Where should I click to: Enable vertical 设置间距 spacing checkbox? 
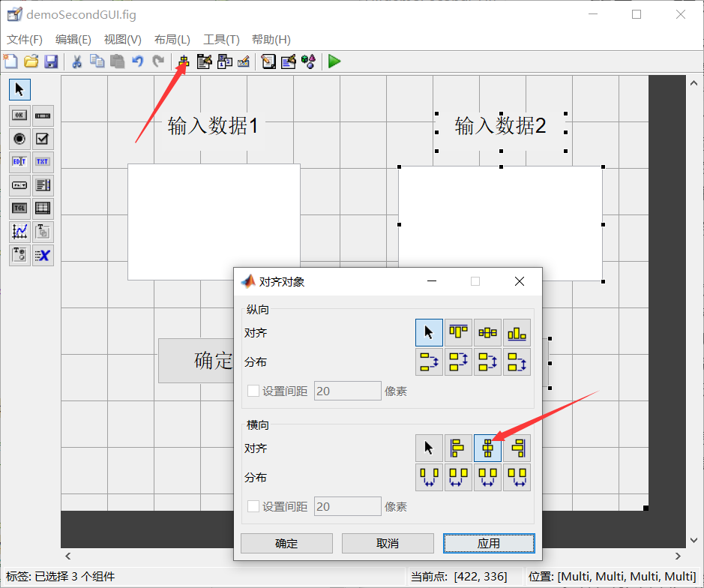pos(253,390)
